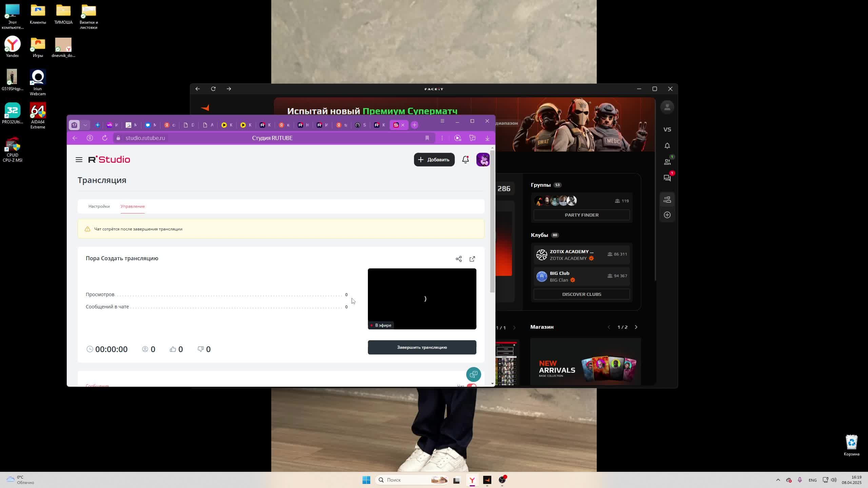The width and height of the screenshot is (868, 488).
Task: Open the support chat floating button
Action: 474,374
